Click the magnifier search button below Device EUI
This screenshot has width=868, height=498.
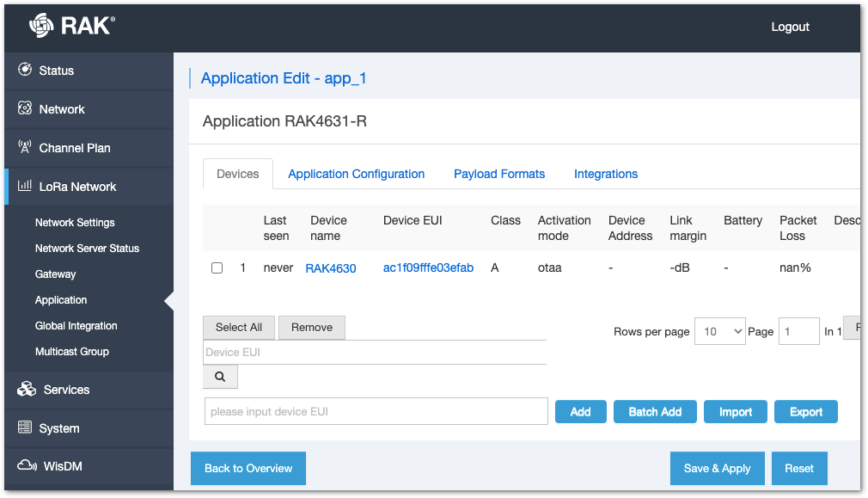coord(220,377)
